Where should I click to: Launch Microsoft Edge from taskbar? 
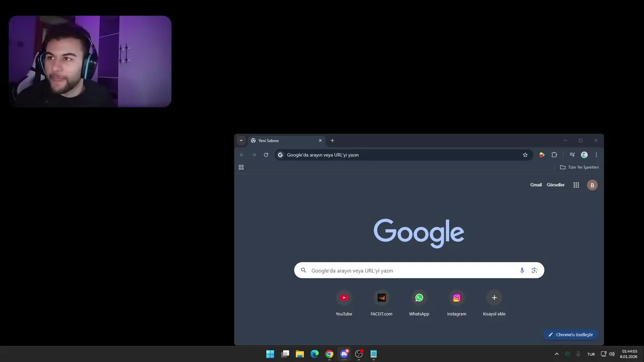(x=314, y=354)
